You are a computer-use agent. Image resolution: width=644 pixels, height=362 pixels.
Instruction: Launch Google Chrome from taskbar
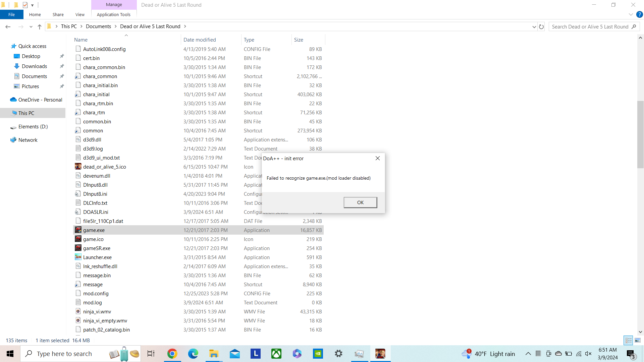172,354
